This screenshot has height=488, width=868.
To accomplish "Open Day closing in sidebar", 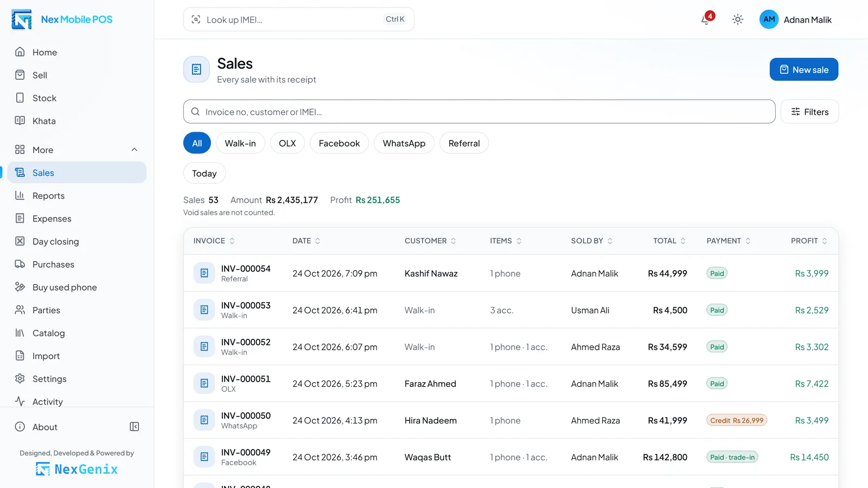I will [77, 241].
